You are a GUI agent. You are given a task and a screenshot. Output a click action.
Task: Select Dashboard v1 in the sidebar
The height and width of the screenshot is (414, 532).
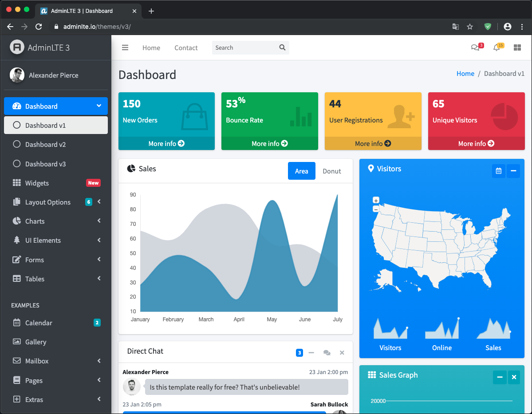tap(56, 125)
